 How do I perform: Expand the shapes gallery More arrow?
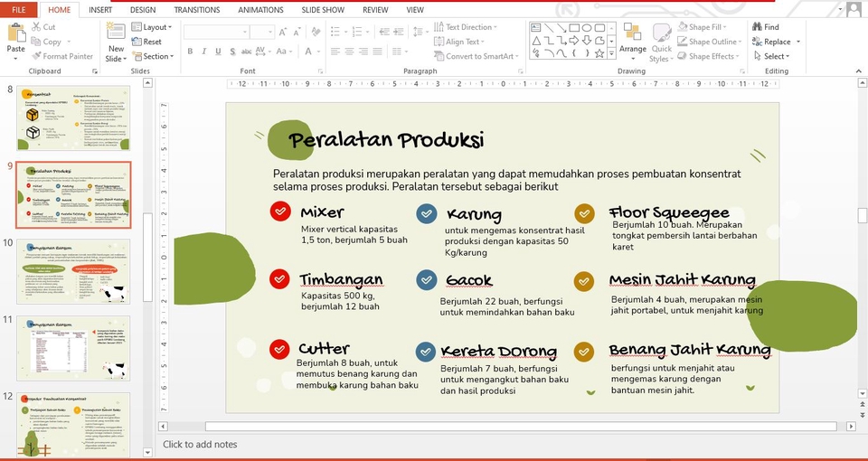(x=612, y=53)
